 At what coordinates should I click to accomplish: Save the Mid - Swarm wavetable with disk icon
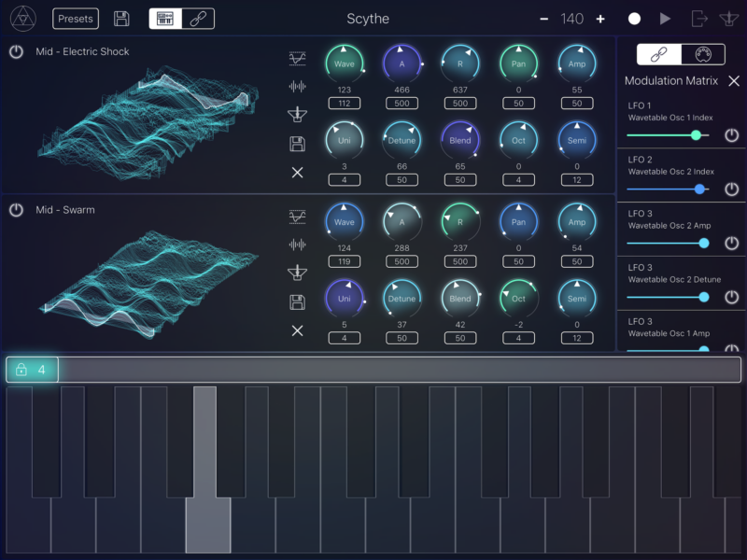tap(297, 301)
